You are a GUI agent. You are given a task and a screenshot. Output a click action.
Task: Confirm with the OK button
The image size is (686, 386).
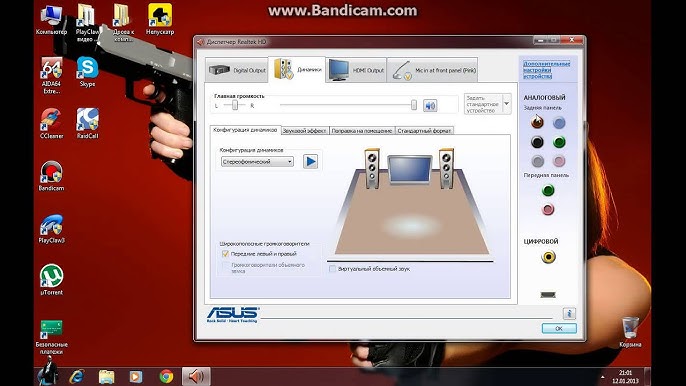coord(559,328)
